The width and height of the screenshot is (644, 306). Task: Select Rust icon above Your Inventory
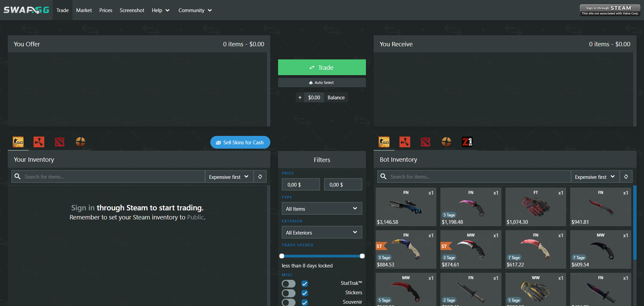(x=39, y=142)
